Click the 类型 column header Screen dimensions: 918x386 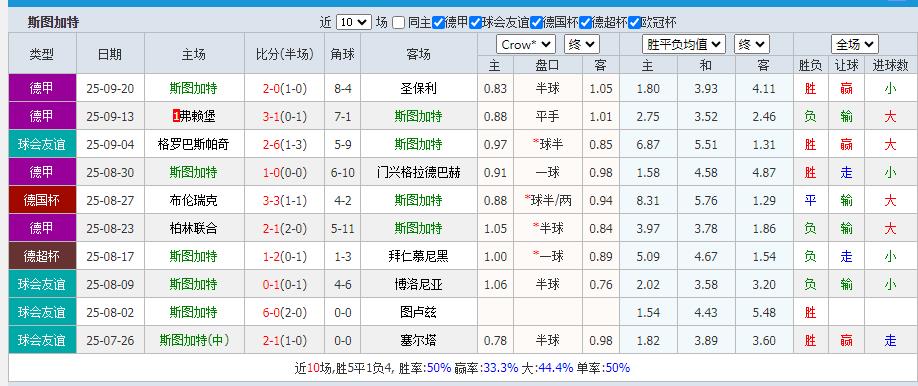click(x=42, y=54)
